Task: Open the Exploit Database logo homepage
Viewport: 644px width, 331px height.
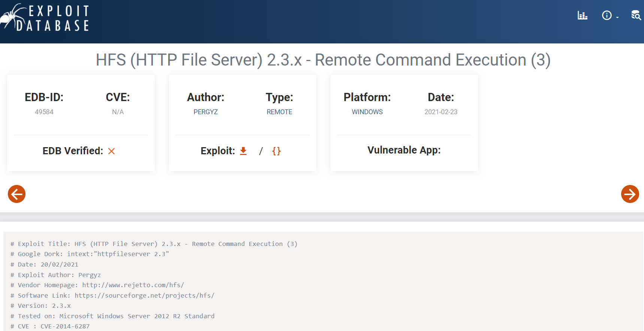Action: coord(45,17)
